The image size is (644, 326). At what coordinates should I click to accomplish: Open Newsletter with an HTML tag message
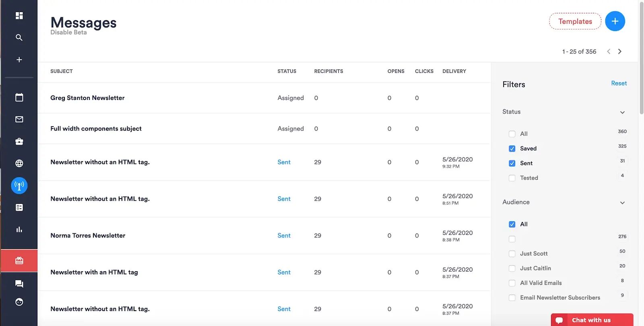[x=94, y=272]
